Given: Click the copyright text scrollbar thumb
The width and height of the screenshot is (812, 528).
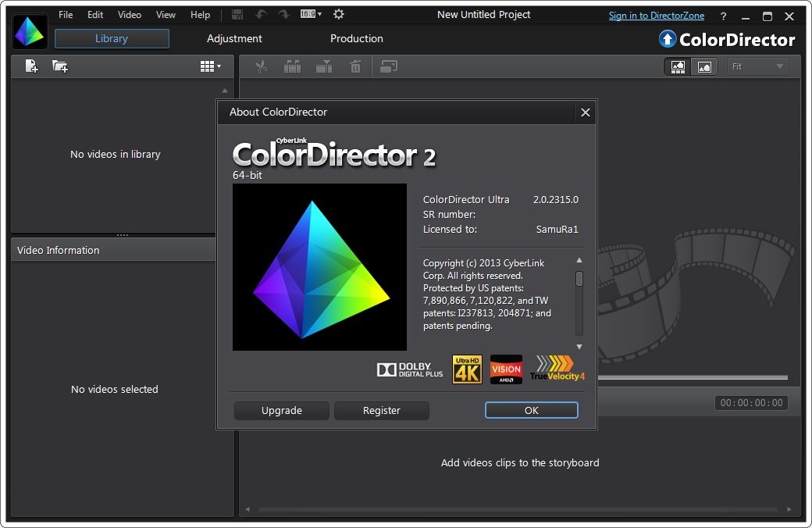Looking at the screenshot, I should (579, 279).
